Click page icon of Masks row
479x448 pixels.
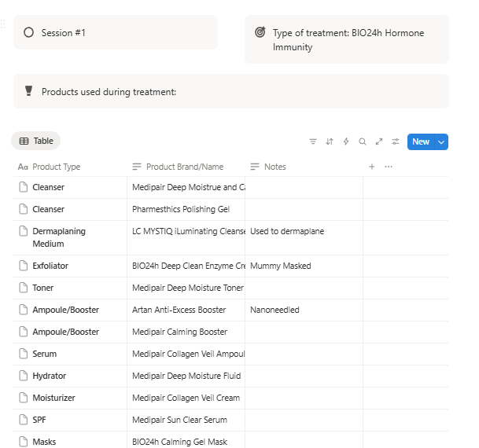point(24,441)
